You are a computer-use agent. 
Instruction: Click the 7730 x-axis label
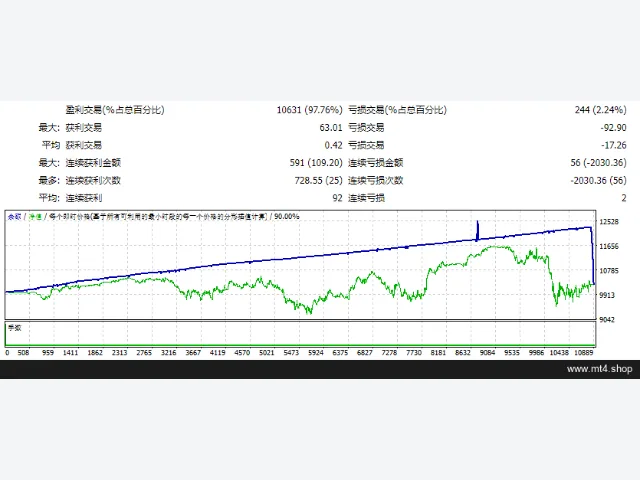(x=413, y=353)
